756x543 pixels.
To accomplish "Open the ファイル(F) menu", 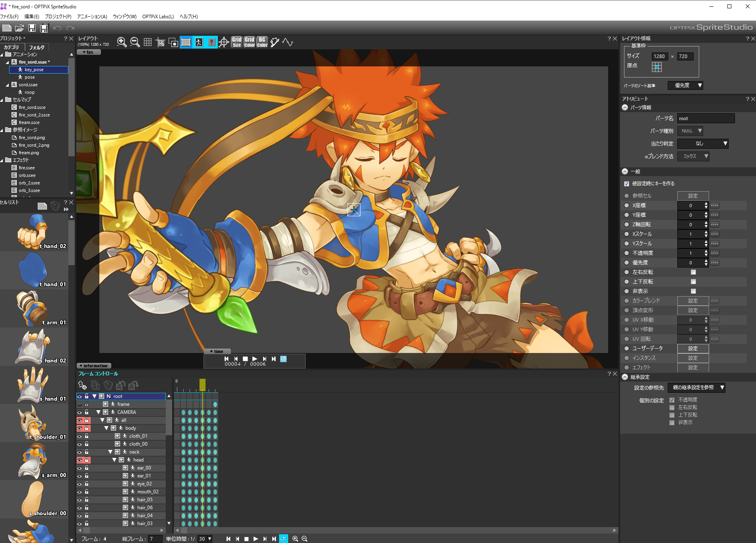I will (10, 16).
